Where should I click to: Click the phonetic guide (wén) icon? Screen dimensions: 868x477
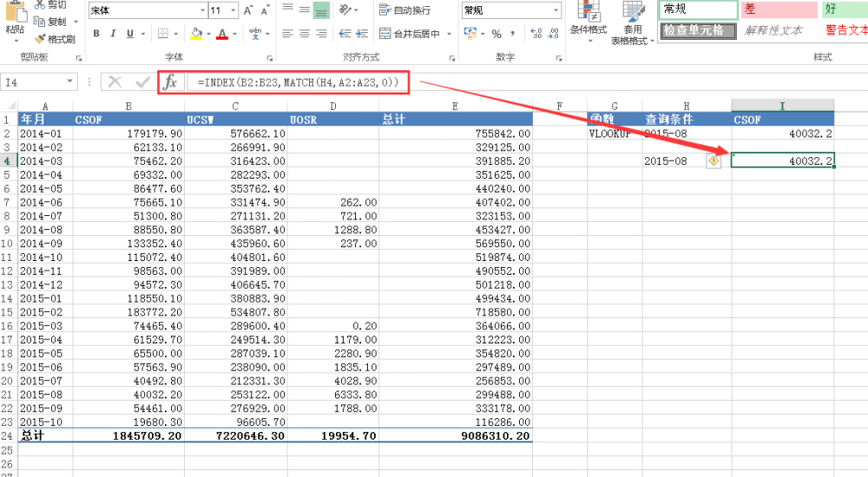tap(255, 34)
